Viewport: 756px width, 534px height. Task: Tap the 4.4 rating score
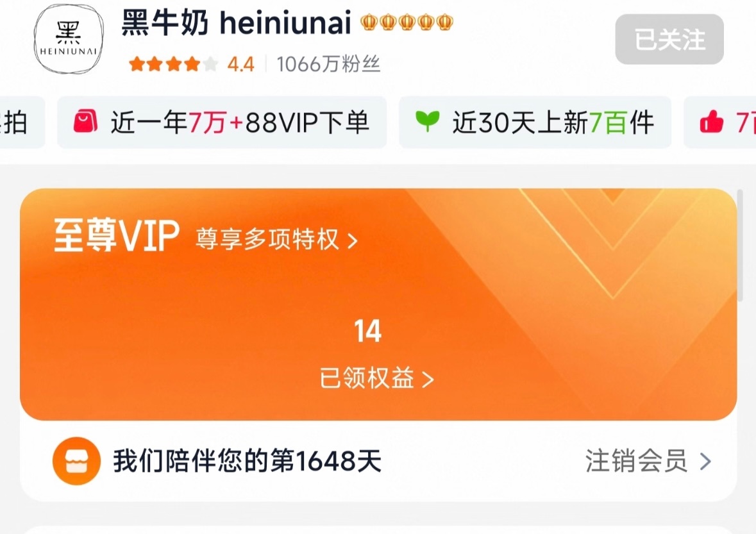240,63
